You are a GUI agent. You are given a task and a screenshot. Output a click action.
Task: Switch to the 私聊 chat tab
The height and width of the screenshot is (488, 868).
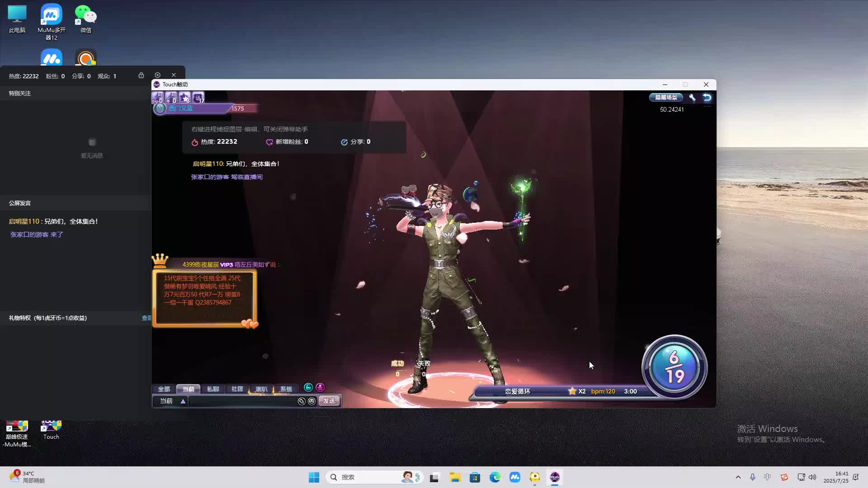212,389
